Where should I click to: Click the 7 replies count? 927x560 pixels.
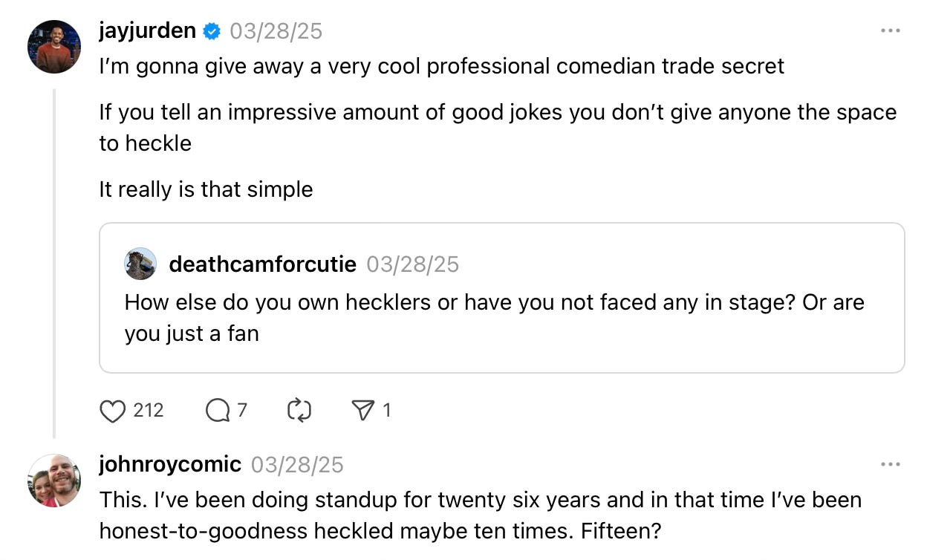click(242, 411)
